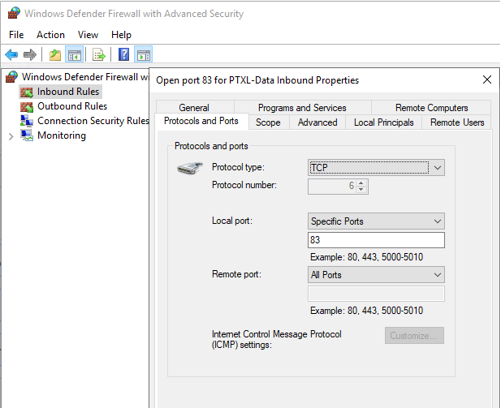Open the File menu

[16, 35]
